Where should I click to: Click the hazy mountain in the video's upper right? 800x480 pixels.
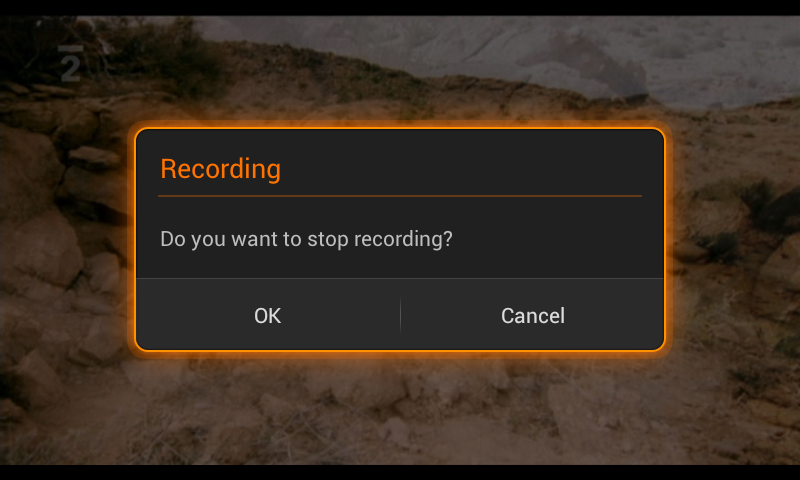(560, 45)
